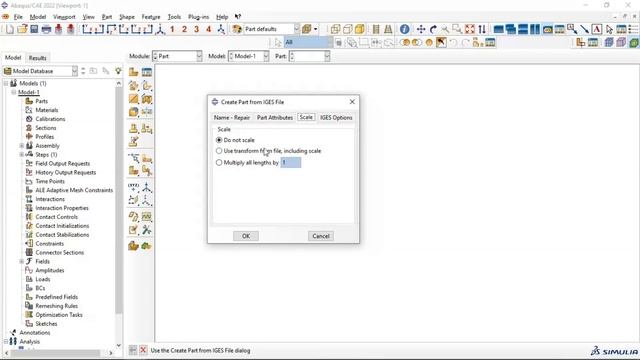Select Materials in the model tree
The image size is (640, 360).
(x=47, y=110)
